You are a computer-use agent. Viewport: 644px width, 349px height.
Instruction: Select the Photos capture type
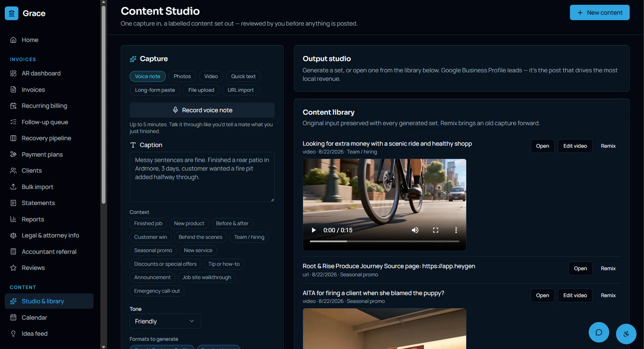click(x=182, y=76)
